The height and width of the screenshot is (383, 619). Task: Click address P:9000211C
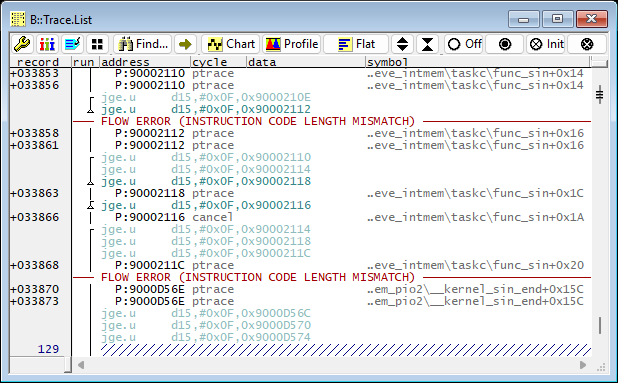(x=150, y=265)
